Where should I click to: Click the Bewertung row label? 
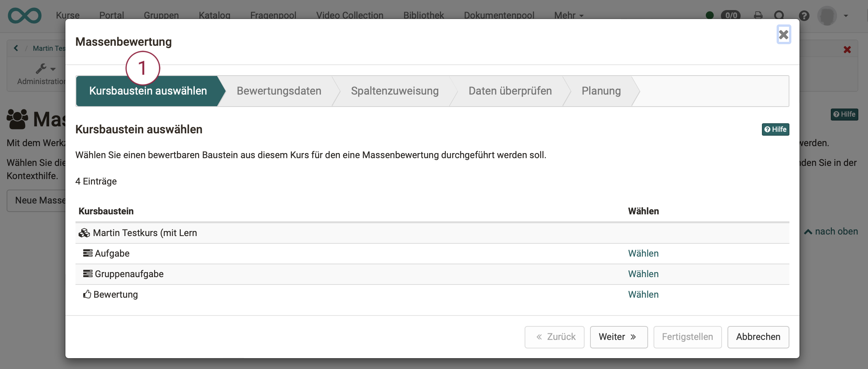[x=116, y=295]
